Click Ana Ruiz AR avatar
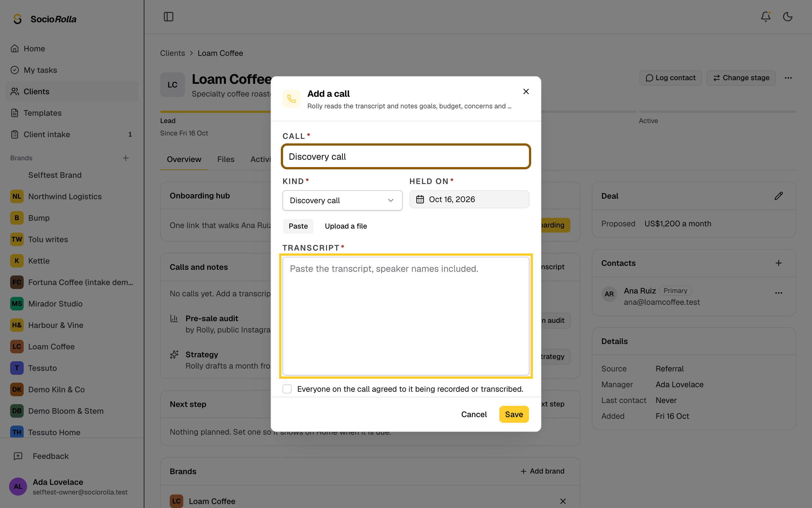The image size is (812, 508). 609,294
